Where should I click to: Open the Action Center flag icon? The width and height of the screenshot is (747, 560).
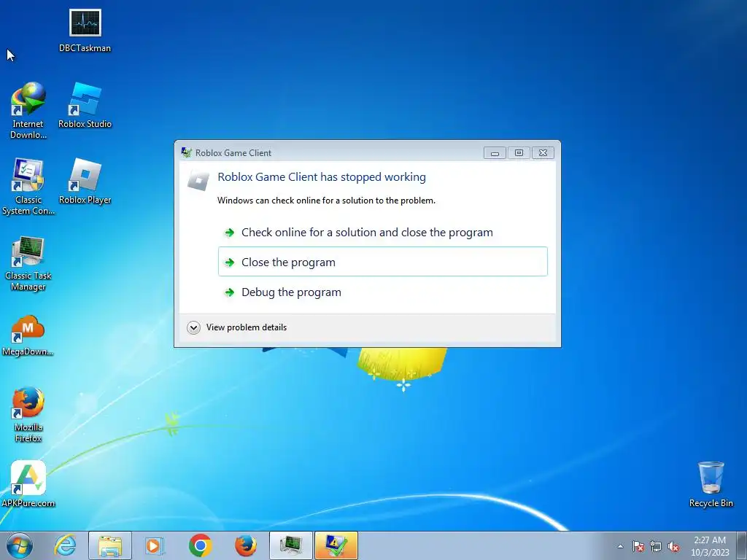click(638, 546)
